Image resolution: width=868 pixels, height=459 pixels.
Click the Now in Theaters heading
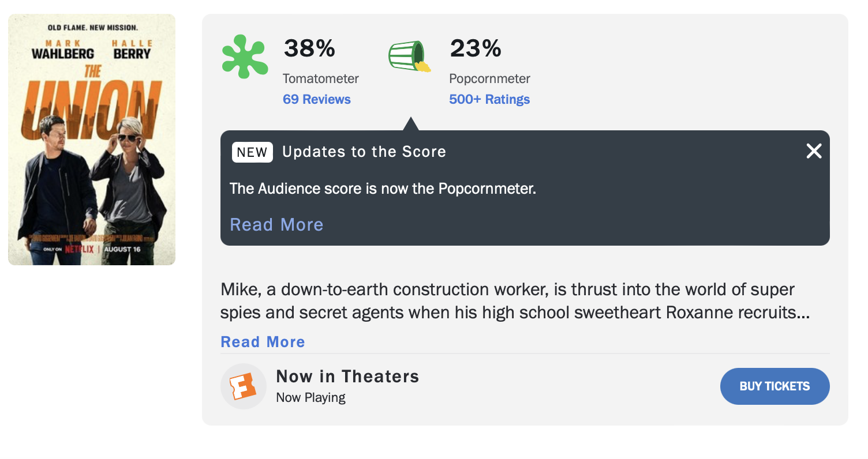click(x=347, y=377)
